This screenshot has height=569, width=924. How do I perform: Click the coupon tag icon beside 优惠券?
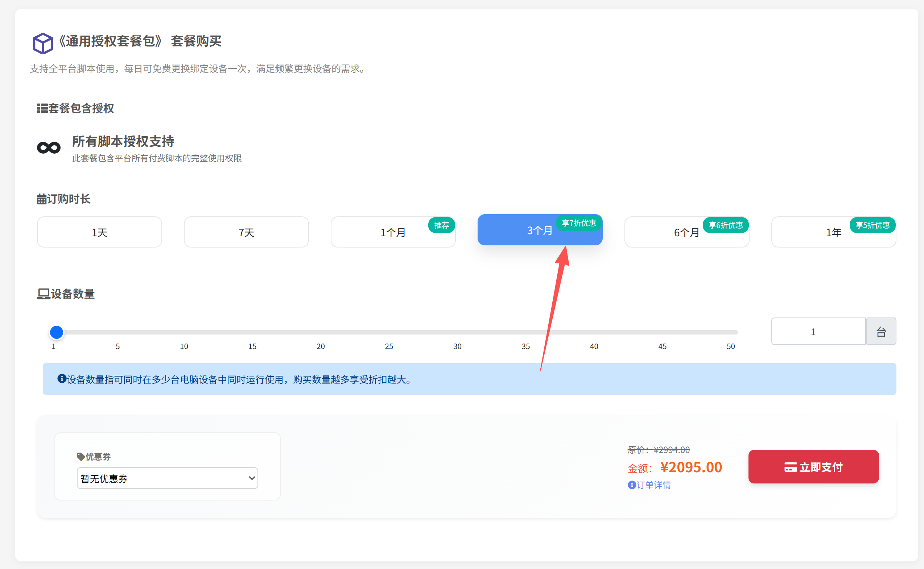[81, 457]
